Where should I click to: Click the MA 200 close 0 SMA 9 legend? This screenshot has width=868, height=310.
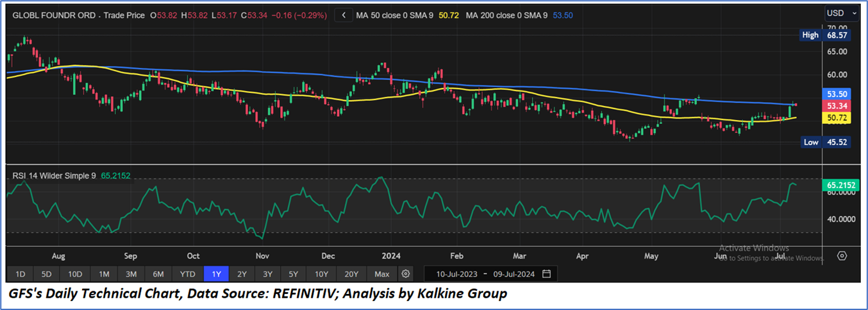tap(506, 14)
